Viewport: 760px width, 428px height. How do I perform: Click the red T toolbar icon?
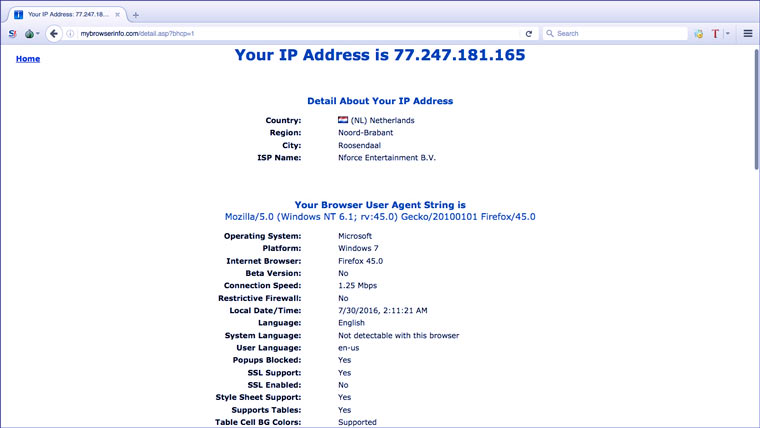(x=715, y=33)
